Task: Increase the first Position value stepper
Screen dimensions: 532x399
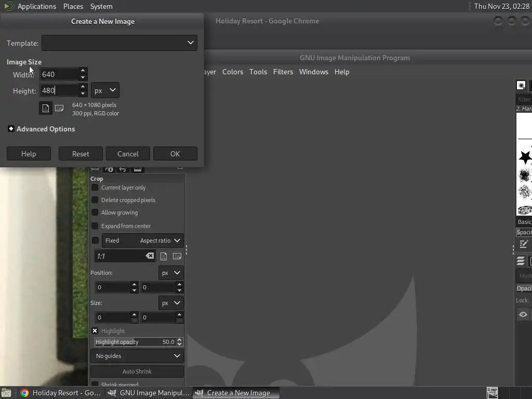Action: [x=135, y=284]
